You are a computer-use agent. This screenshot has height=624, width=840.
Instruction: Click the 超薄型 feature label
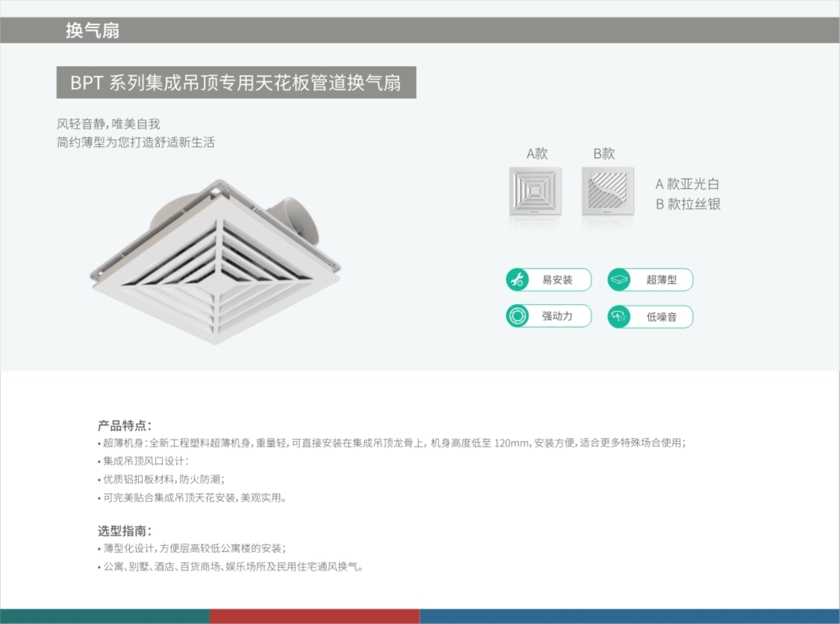(x=661, y=280)
